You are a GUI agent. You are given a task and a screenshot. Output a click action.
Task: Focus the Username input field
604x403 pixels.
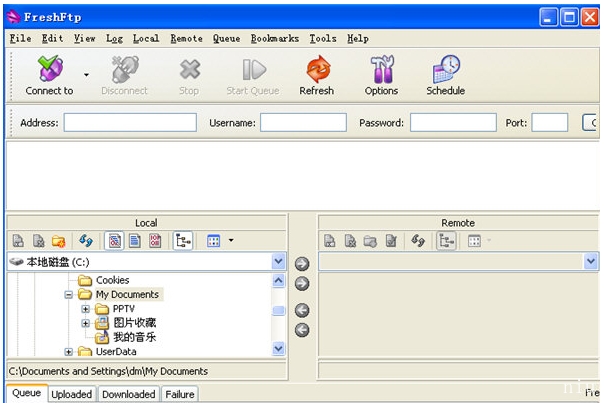[x=303, y=123]
